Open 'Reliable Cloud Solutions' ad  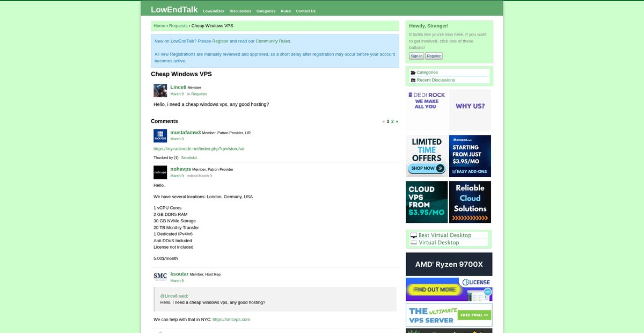[470, 202]
